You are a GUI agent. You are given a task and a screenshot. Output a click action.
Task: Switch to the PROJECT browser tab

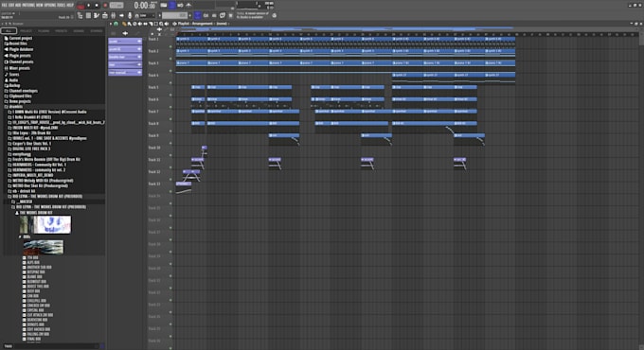point(26,31)
